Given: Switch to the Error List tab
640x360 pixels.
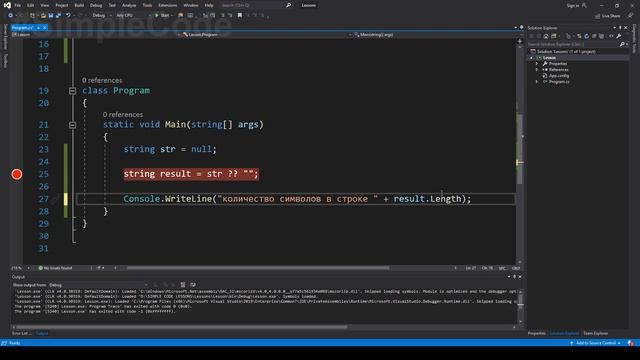Looking at the screenshot, I should pos(22,333).
